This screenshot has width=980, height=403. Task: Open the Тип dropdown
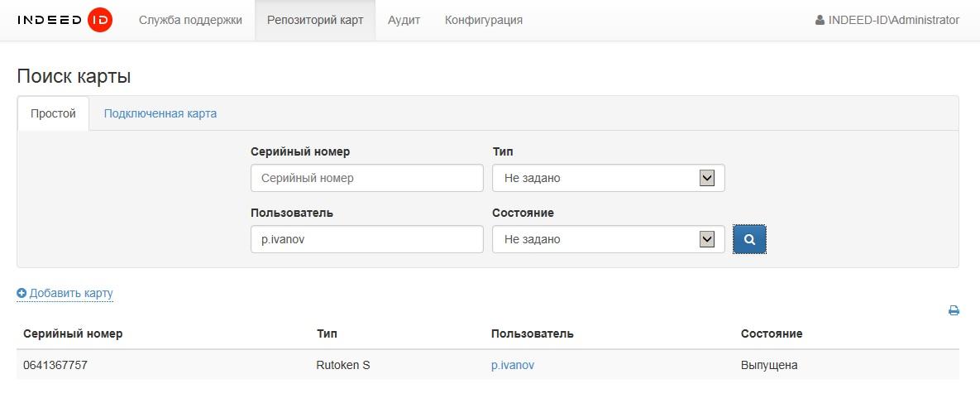[608, 178]
